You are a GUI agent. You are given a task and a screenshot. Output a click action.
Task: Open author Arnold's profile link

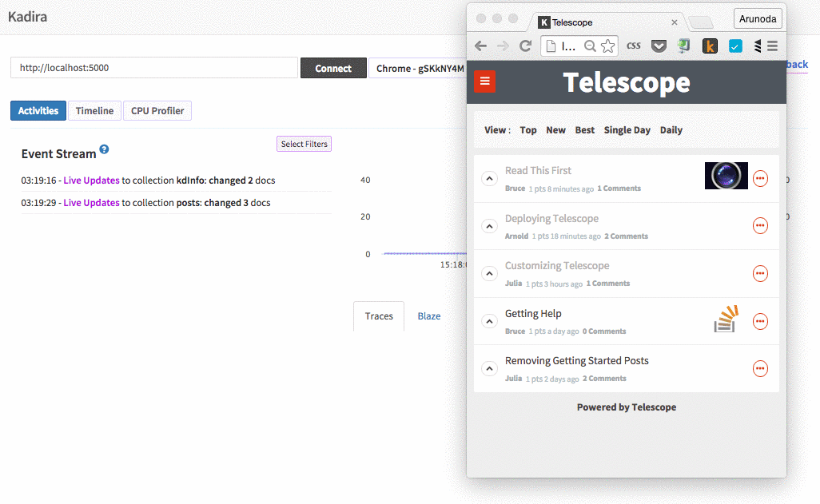pos(516,236)
